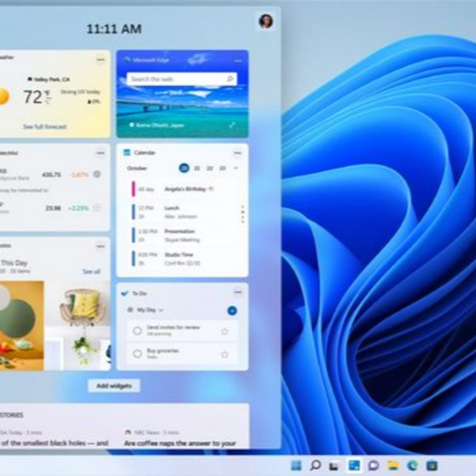476x476 pixels.
Task: Open Calendar widget more options menu
Action: [x=237, y=153]
